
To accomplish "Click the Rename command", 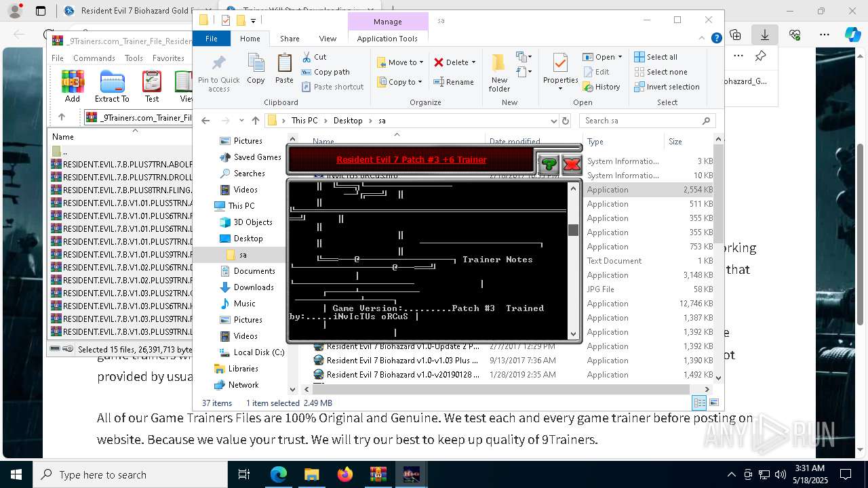I will click(454, 82).
